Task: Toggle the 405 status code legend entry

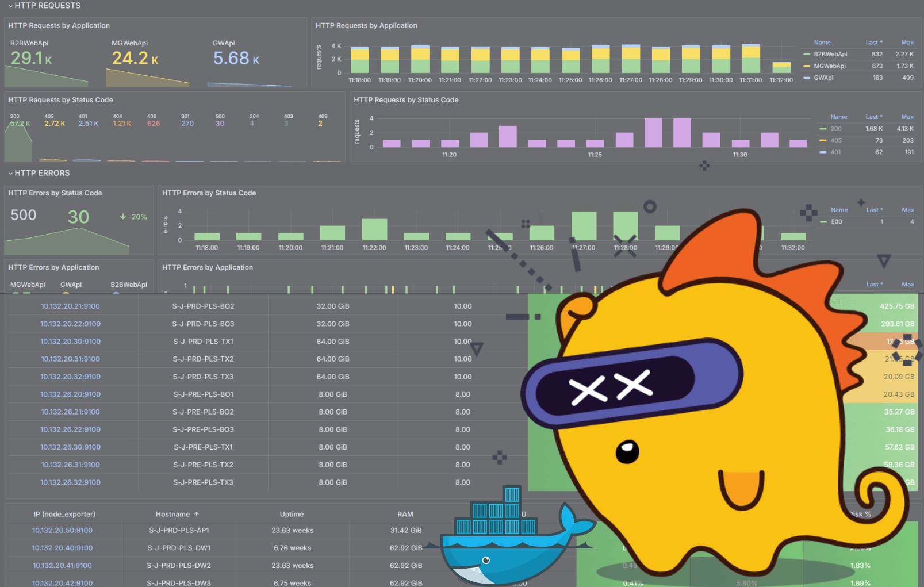Action: pyautogui.click(x=835, y=140)
